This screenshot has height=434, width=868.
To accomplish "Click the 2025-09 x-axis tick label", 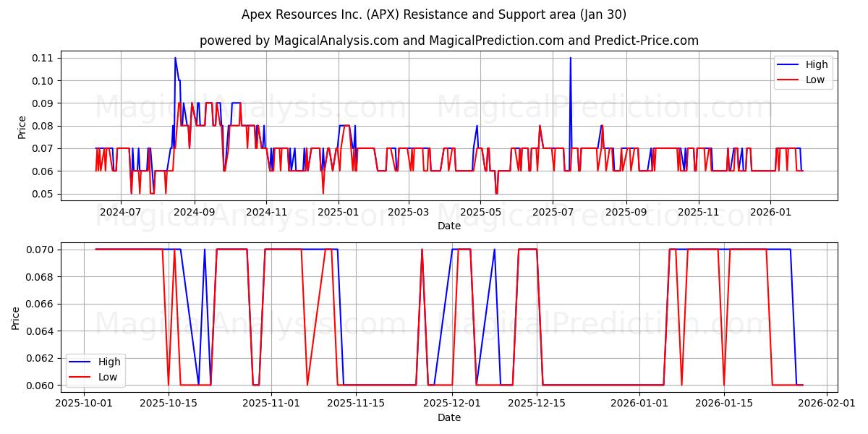I will [x=626, y=213].
